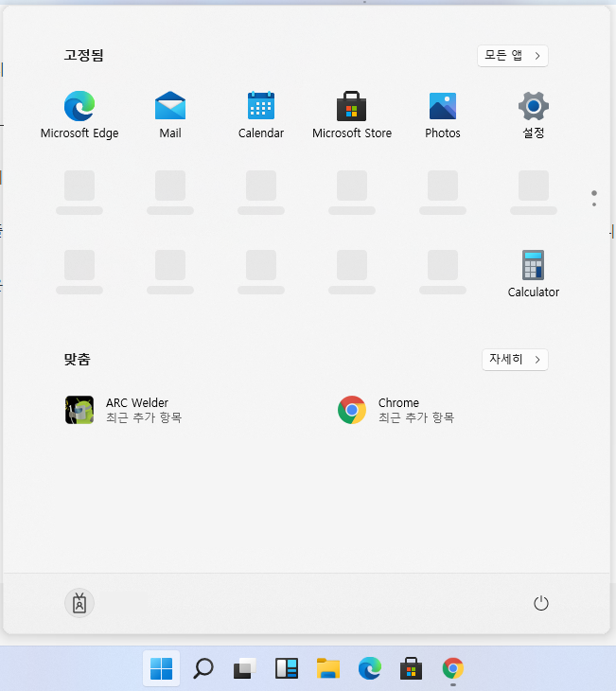This screenshot has height=691, width=616.
Task: Launch the Photos app
Action: click(443, 115)
